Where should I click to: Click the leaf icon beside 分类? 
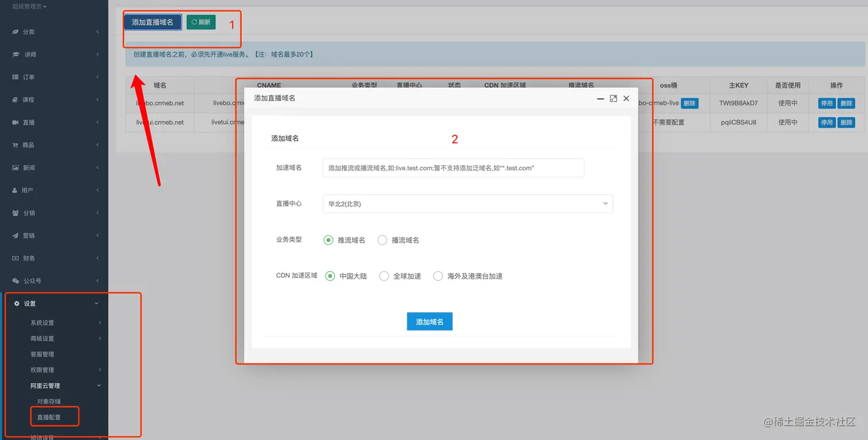pos(16,32)
